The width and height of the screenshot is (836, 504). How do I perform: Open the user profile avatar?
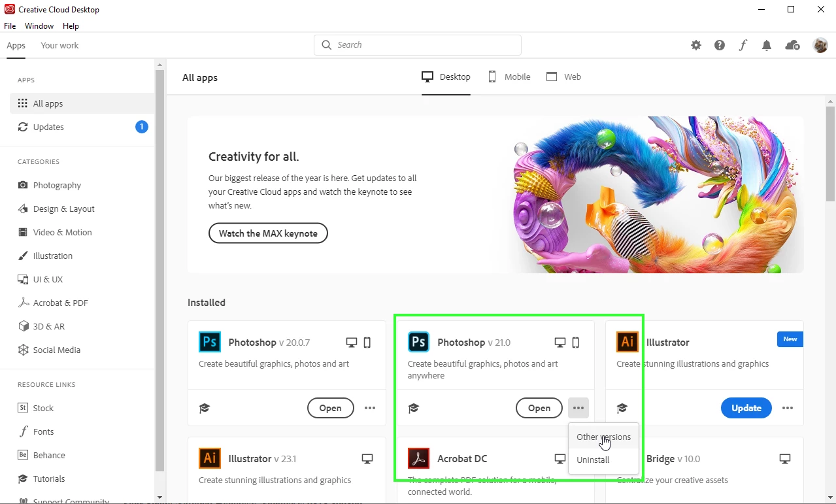[x=820, y=45]
